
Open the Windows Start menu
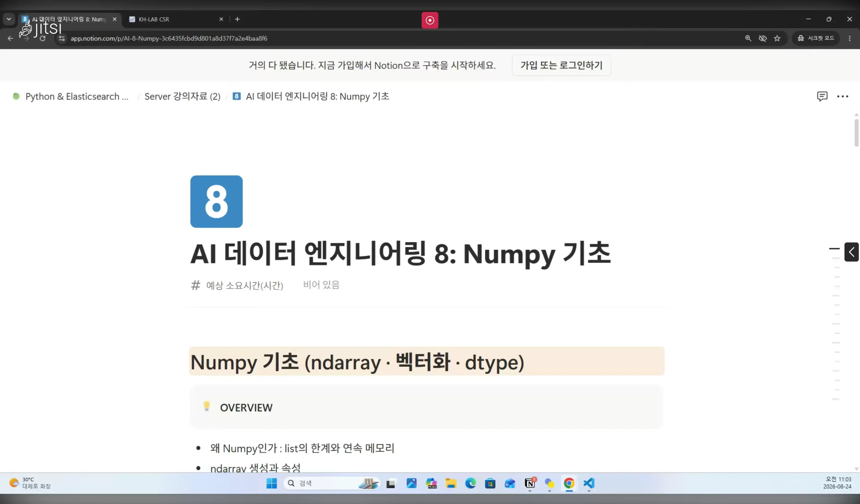(272, 483)
